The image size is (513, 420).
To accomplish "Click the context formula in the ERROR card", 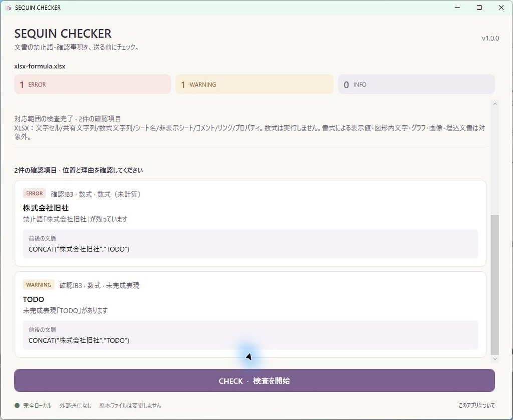I will click(x=79, y=249).
